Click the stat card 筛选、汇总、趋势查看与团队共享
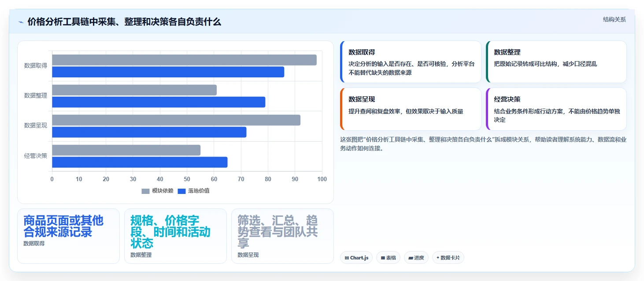Image resolution: width=644 pixels, height=281 pixels. coord(282,236)
